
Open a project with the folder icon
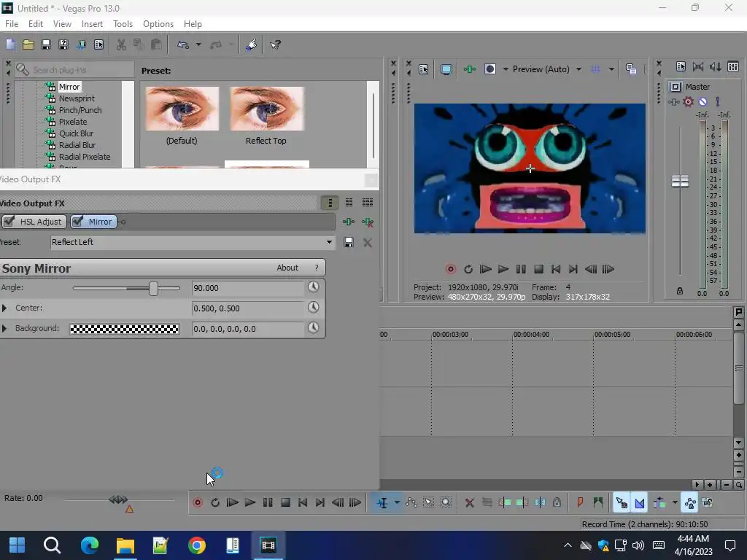point(28,44)
